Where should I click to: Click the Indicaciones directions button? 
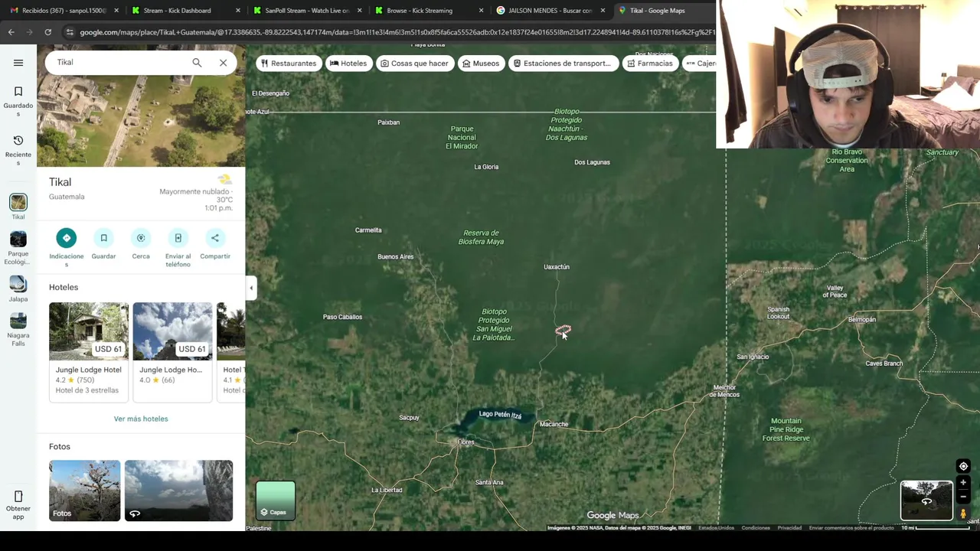[67, 247]
